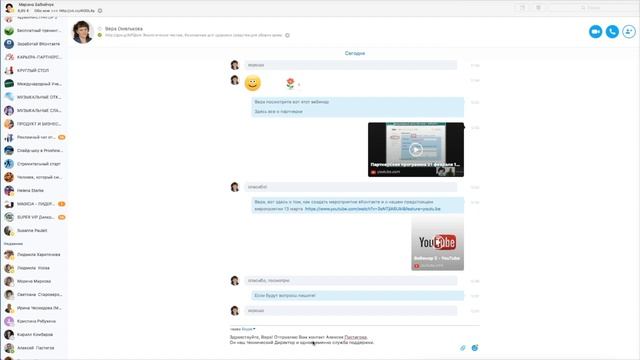Open the emoticon picker in message box
The image size is (640, 360).
[475, 348]
